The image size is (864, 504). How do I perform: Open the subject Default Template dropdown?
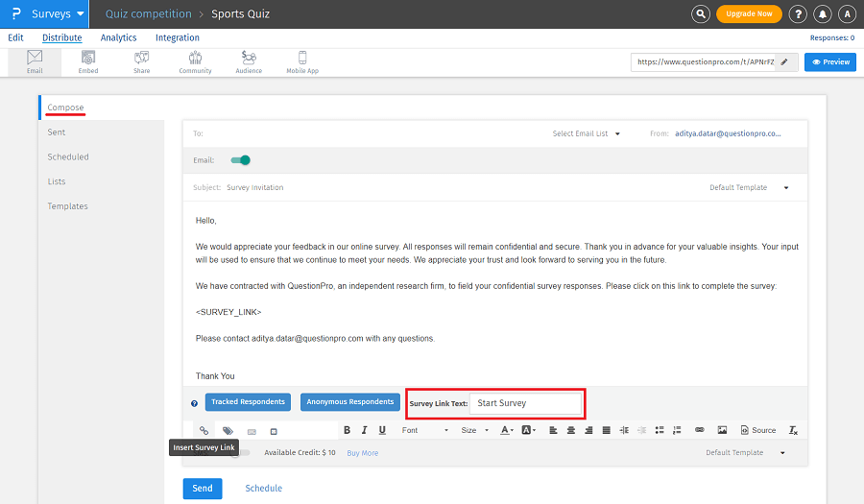pos(749,188)
